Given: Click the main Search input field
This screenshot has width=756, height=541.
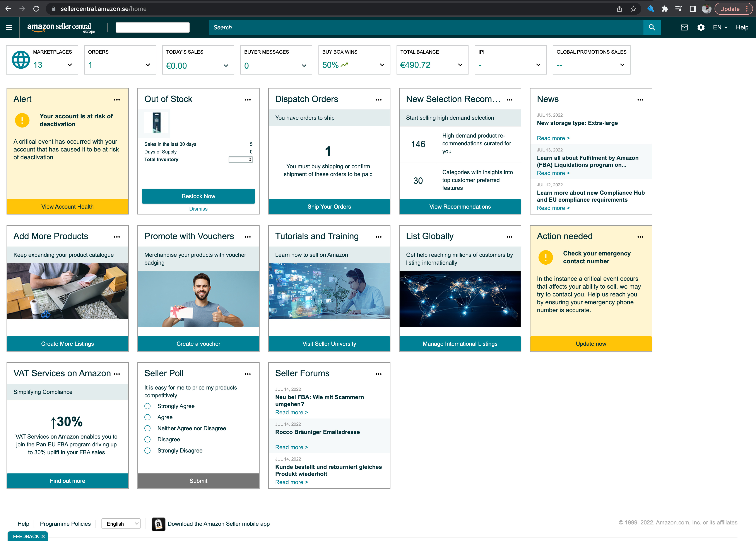Looking at the screenshot, I should (x=426, y=27).
